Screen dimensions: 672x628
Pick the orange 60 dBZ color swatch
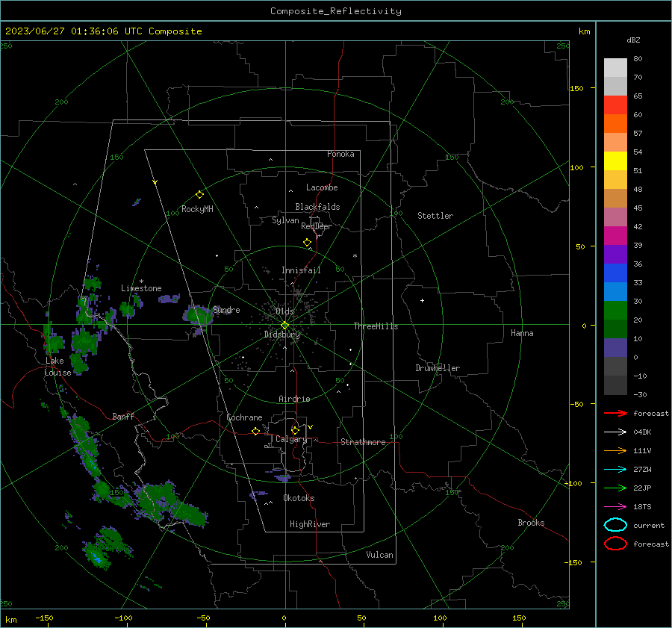point(615,123)
